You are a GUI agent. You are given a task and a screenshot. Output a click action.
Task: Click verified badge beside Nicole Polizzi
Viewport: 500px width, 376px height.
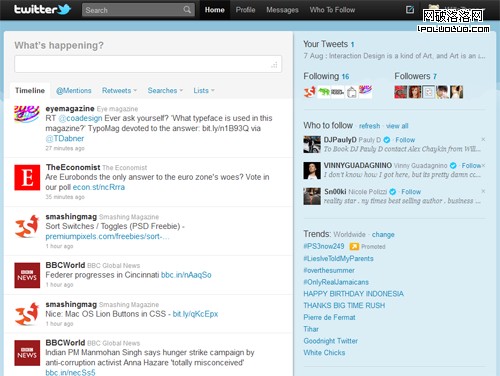[x=393, y=191]
